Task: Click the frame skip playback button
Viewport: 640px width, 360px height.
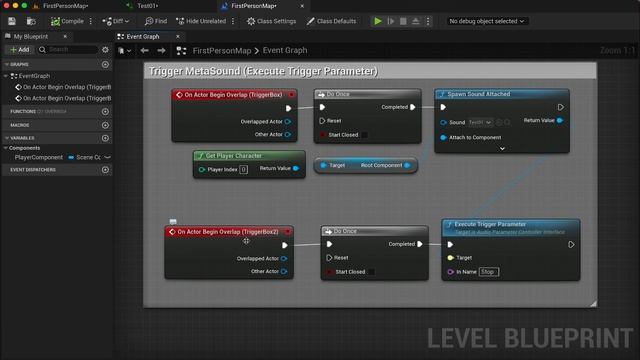Action: (391, 21)
